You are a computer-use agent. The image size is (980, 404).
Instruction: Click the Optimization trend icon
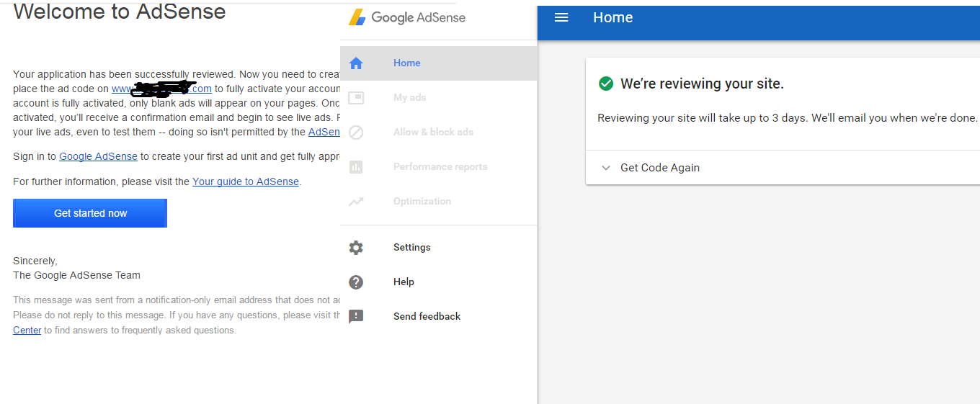click(x=356, y=202)
